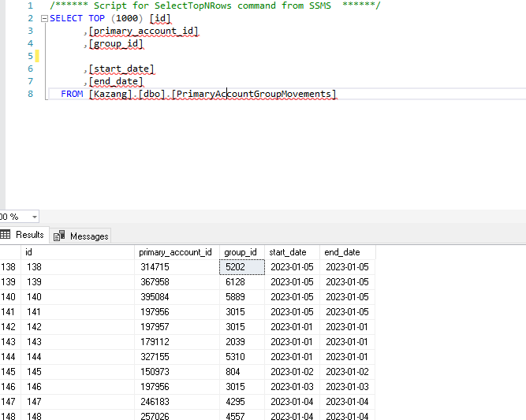Click the Results grid icon

[6, 235]
